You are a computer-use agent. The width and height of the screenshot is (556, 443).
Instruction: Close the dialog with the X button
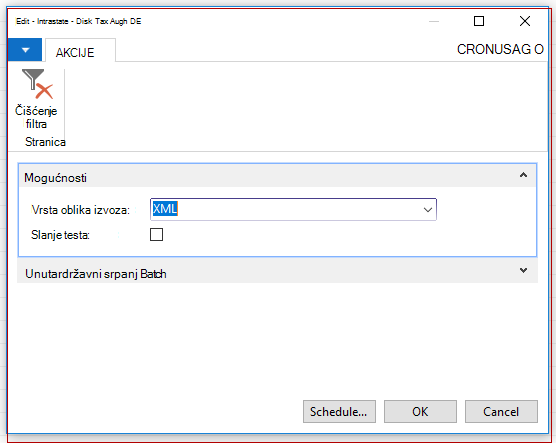525,21
